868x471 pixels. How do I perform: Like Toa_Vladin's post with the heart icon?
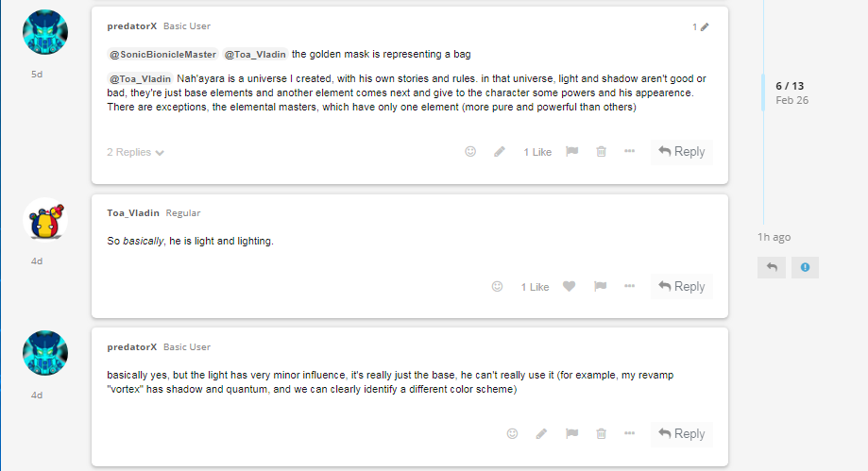569,287
